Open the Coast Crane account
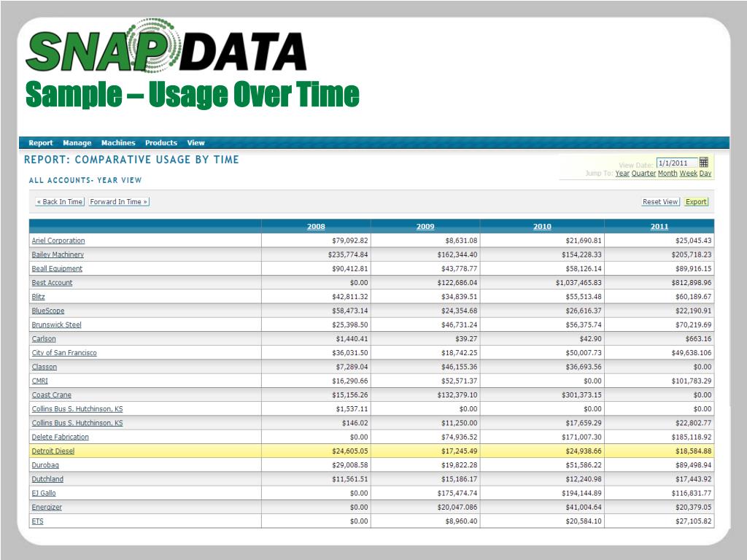Screen dimensions: 747x560 coord(52,395)
